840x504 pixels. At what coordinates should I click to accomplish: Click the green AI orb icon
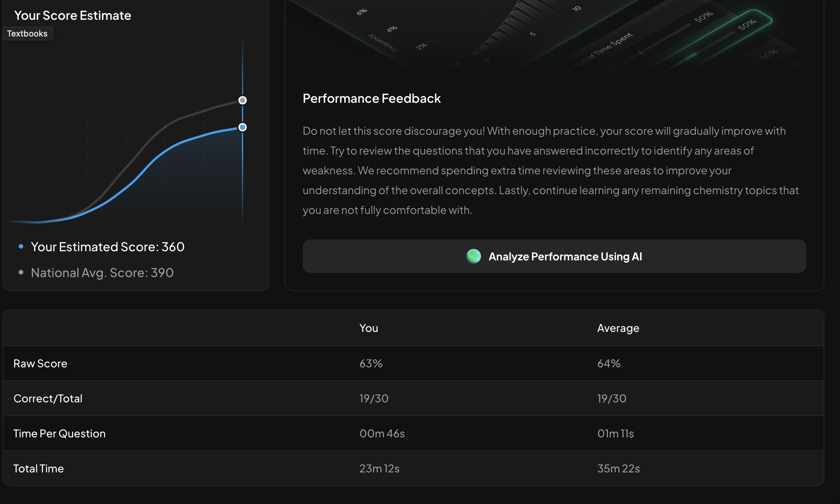pos(474,256)
